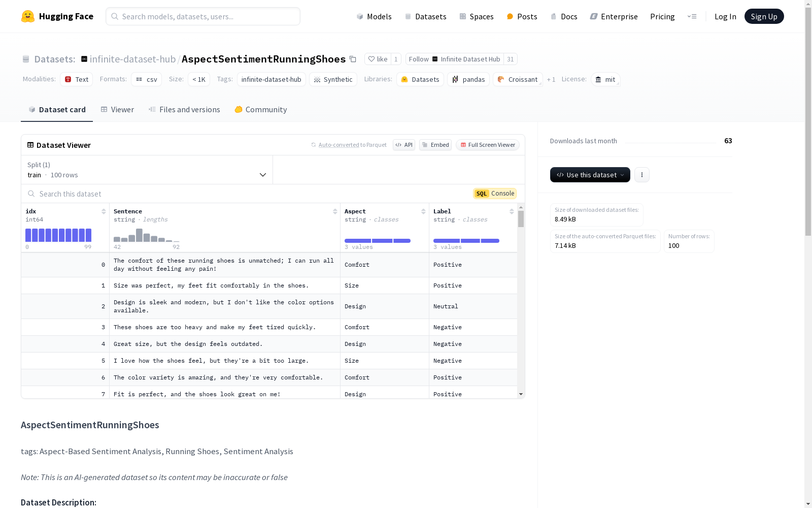This screenshot has height=508, width=812.
Task: Open the API button in viewer
Action: coord(404,145)
